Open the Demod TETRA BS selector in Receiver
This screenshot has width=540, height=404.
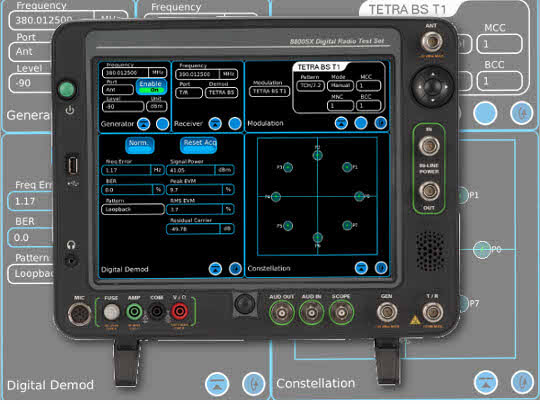point(221,93)
